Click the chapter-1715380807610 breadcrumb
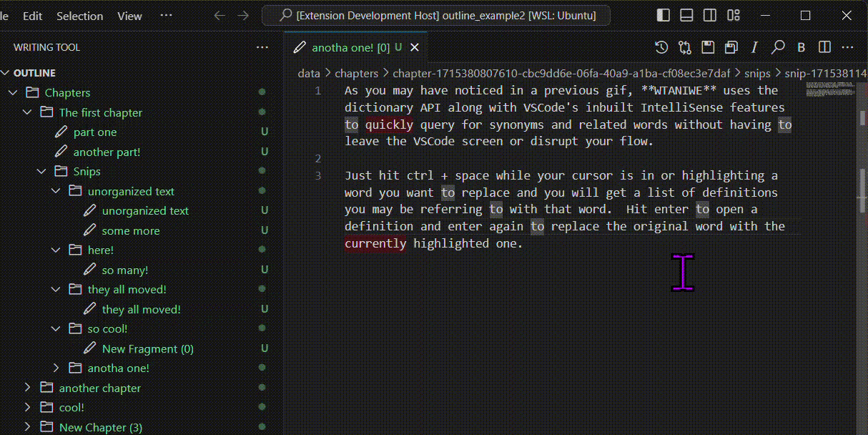Image resolution: width=868 pixels, height=435 pixels. pos(561,73)
